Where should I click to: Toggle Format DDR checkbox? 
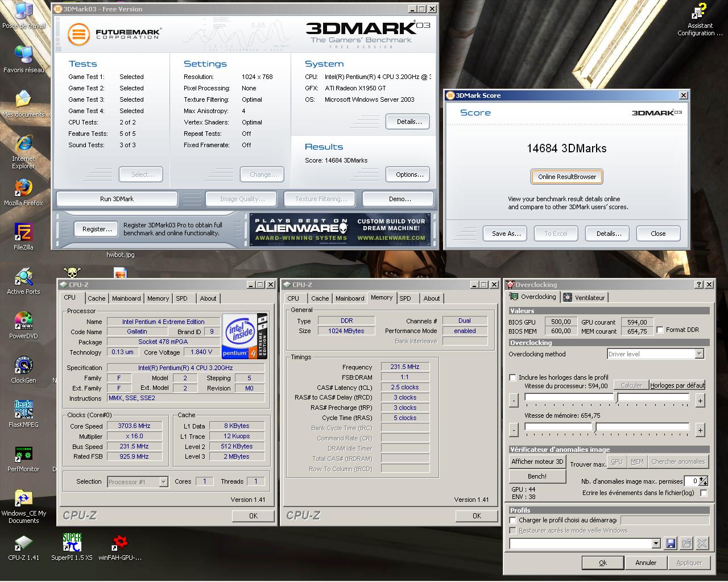(x=660, y=330)
